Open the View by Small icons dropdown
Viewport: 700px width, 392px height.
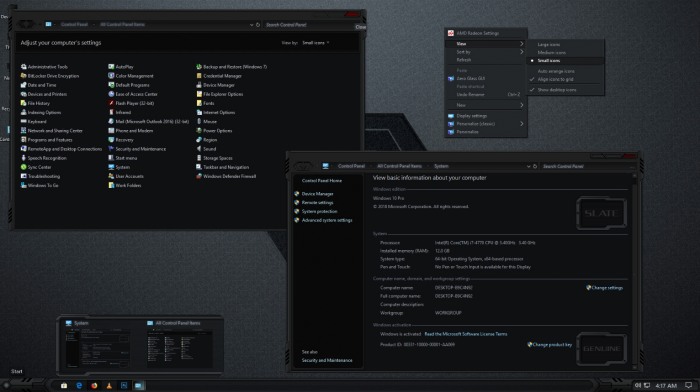coord(316,43)
